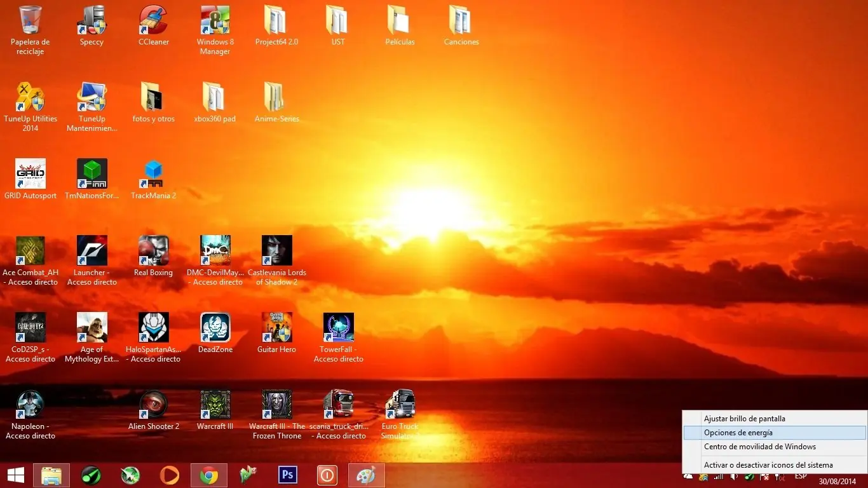The image size is (868, 488).
Task: Open the orange media player taskbar icon
Action: coord(170,475)
